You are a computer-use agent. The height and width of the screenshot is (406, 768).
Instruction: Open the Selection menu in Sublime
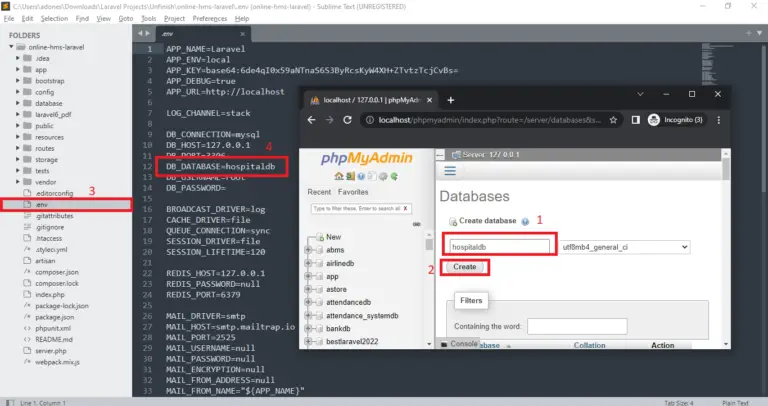coord(54,18)
